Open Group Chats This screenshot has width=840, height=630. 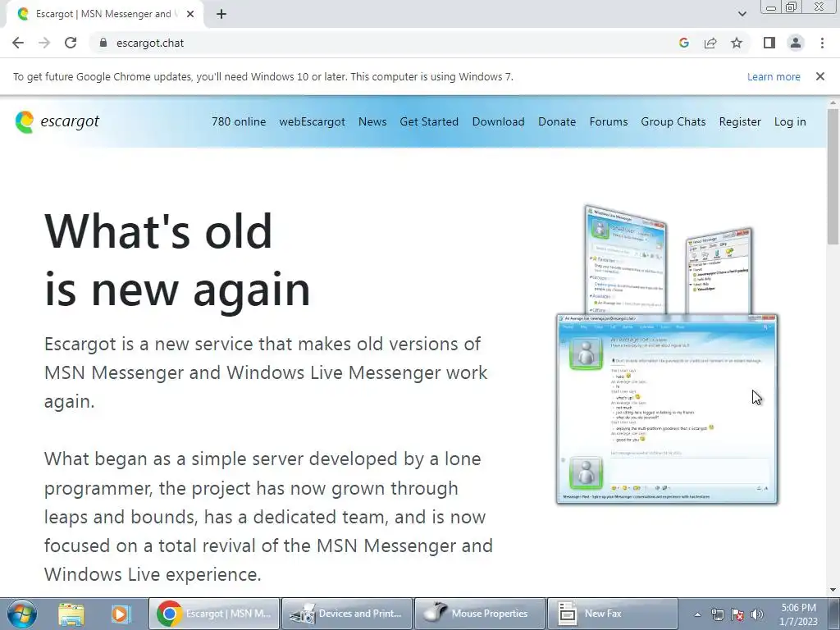pyautogui.click(x=673, y=121)
